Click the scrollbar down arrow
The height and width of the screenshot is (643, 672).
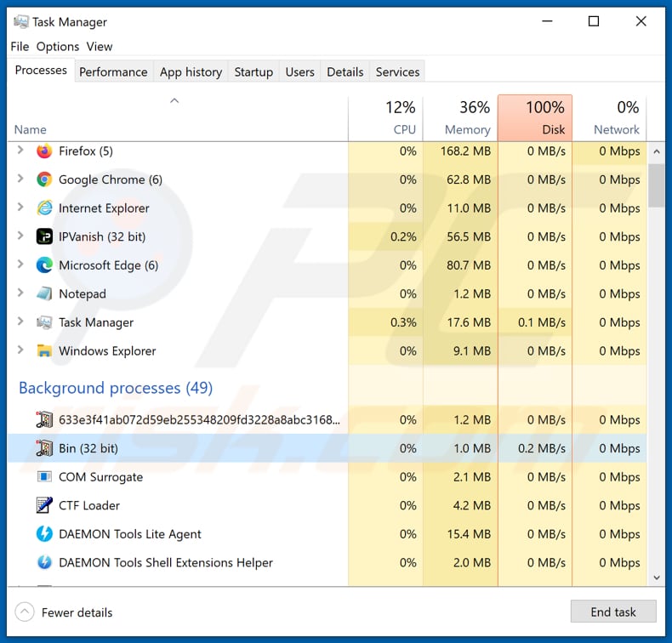coord(657,578)
